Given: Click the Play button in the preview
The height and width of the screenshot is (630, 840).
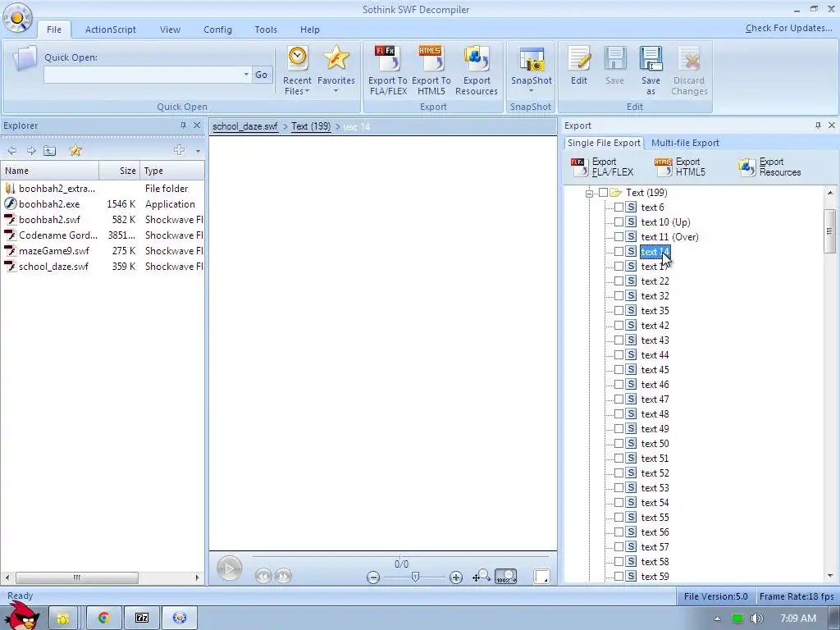Looking at the screenshot, I should click(230, 568).
